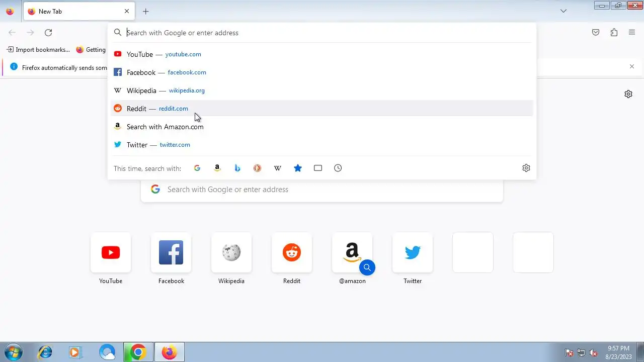Choose Twitter suggestion in address dropdown

point(322,145)
